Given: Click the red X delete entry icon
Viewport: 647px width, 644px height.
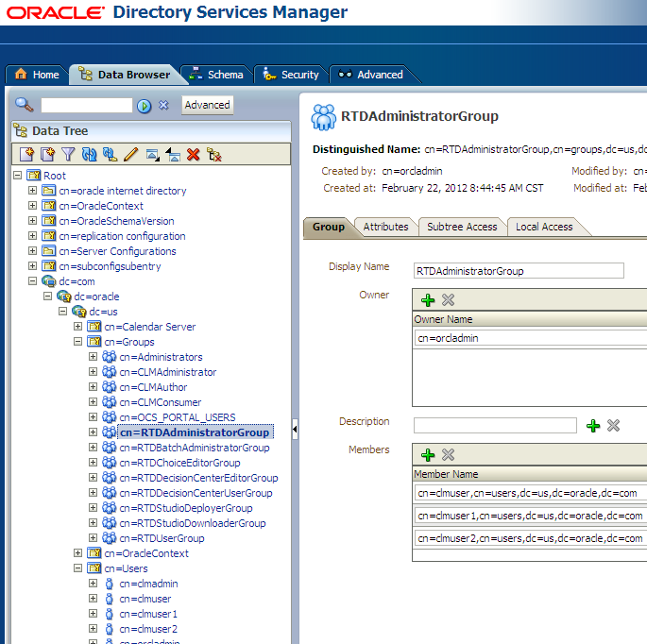Looking at the screenshot, I should click(193, 155).
